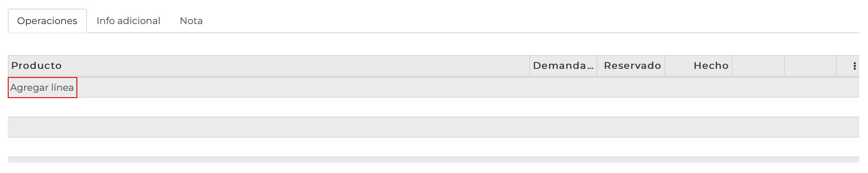Viewport: 868px width, 173px height.
Task: Sort by the Demanda column header
Action: point(563,66)
